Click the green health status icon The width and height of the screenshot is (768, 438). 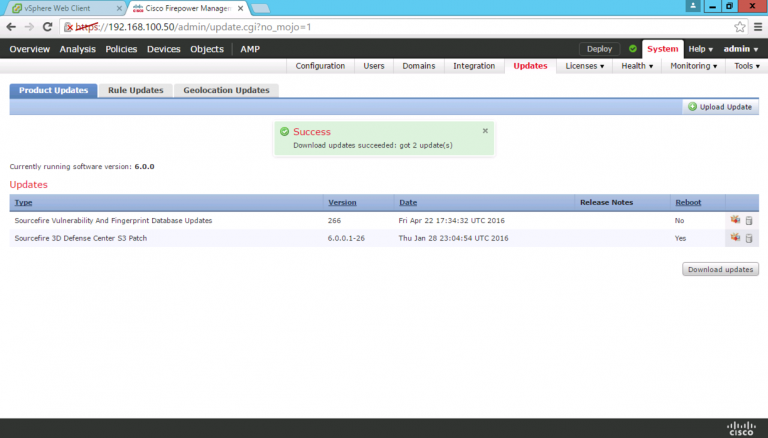click(633, 49)
